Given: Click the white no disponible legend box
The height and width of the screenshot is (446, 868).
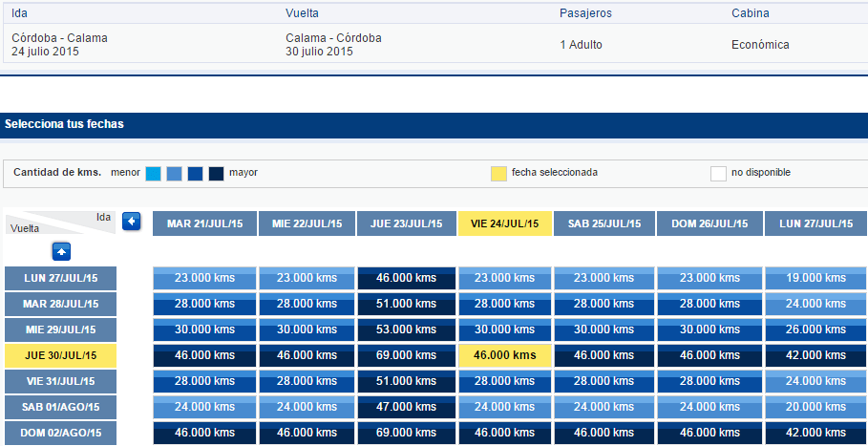Looking at the screenshot, I should point(718,174).
